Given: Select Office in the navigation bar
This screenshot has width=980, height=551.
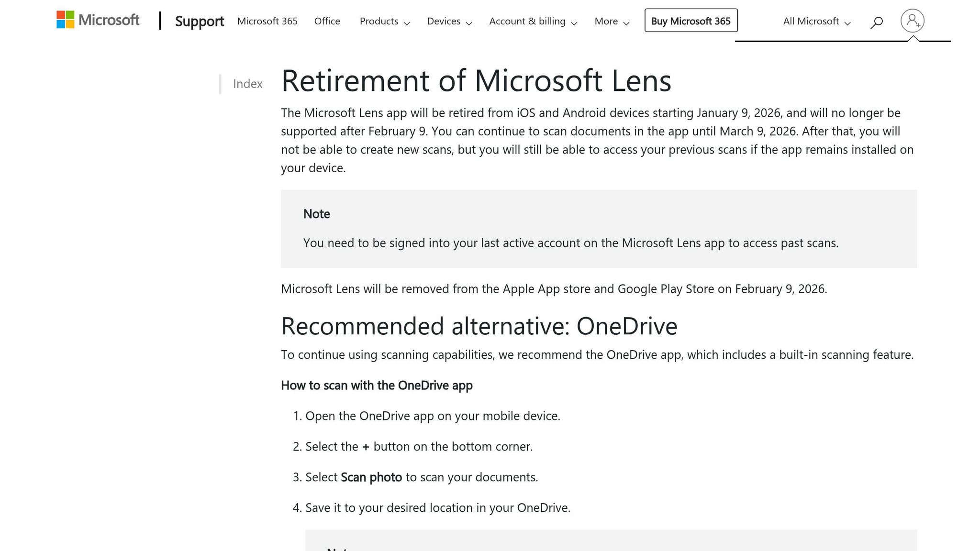Looking at the screenshot, I should tap(327, 22).
